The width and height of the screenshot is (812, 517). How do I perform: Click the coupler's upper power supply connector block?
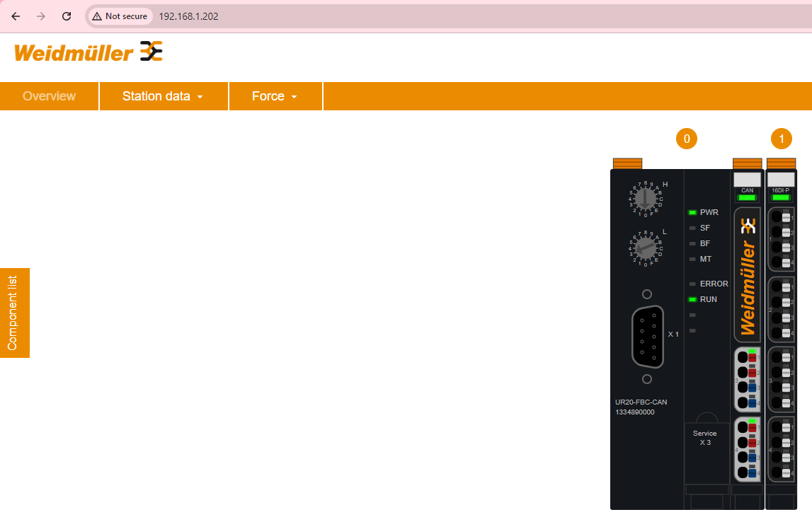(x=748, y=379)
